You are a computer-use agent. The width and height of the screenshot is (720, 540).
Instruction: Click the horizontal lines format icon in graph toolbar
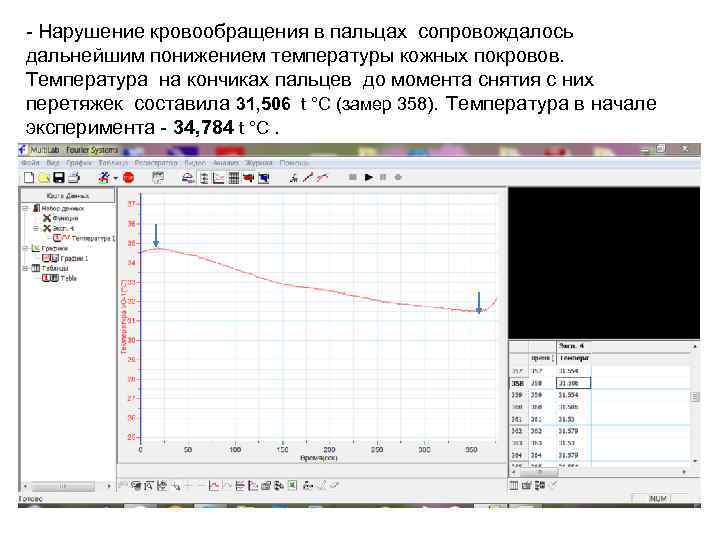[240, 486]
